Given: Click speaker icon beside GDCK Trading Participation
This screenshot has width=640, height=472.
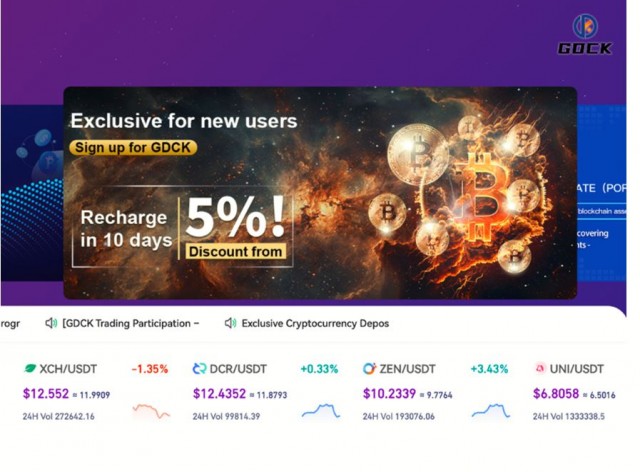Looking at the screenshot, I should (51, 323).
